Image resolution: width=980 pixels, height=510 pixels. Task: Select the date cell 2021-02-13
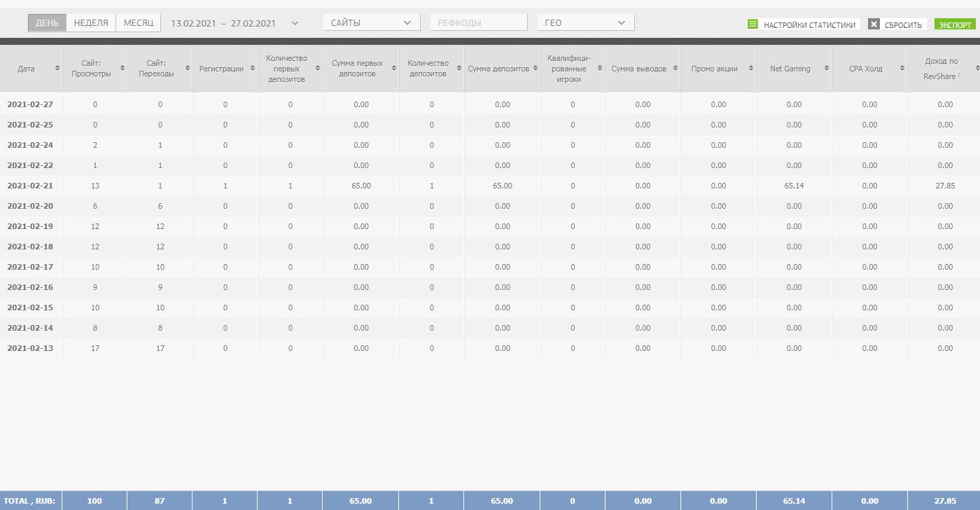tap(30, 348)
